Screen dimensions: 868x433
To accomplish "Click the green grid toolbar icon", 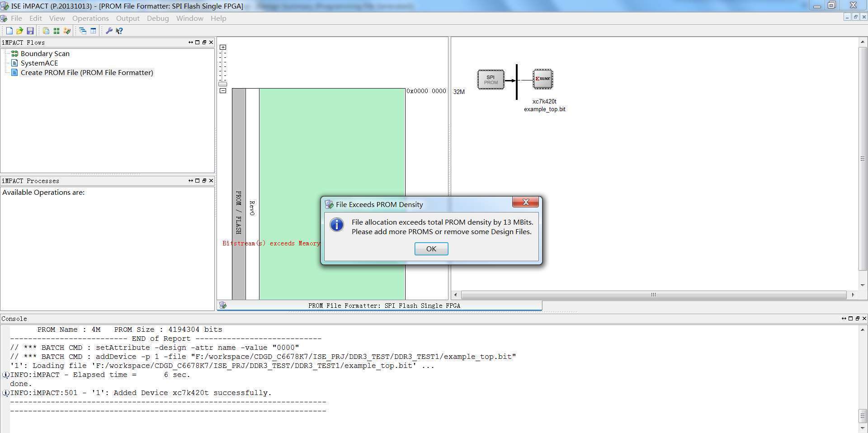I will pos(57,31).
